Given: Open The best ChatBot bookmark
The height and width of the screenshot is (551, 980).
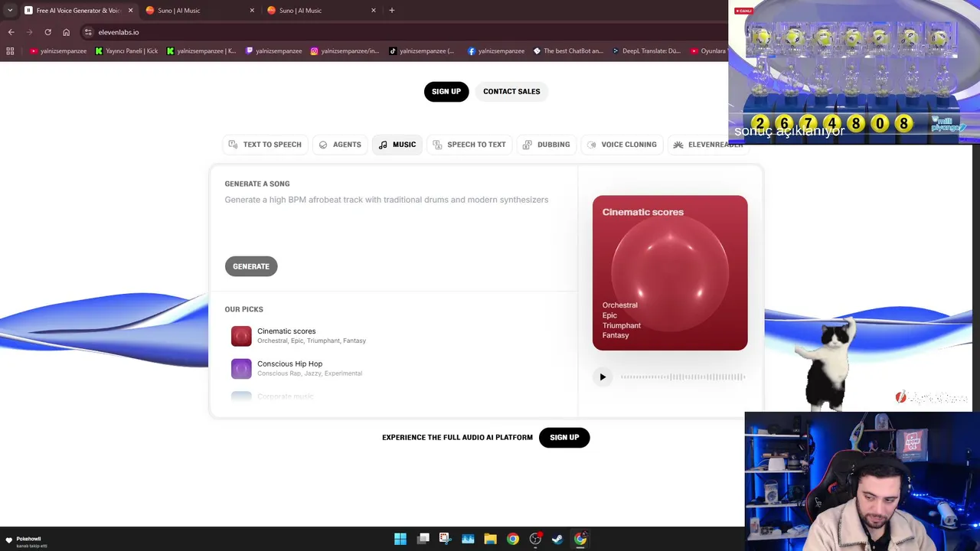Looking at the screenshot, I should [568, 51].
